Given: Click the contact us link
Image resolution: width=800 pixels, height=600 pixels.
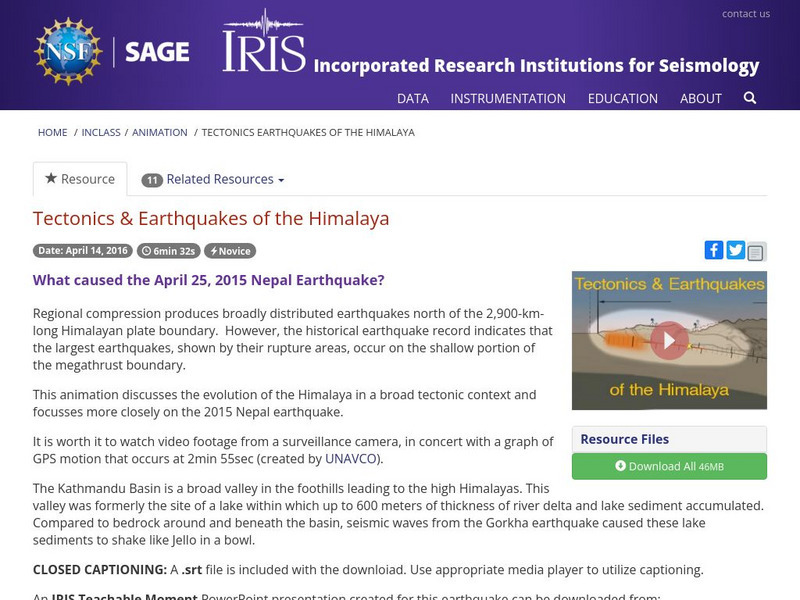Looking at the screenshot, I should coord(747,13).
